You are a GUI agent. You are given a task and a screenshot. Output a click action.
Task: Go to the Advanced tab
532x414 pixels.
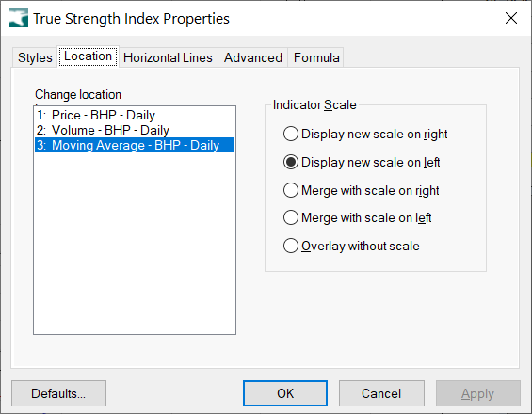click(253, 57)
